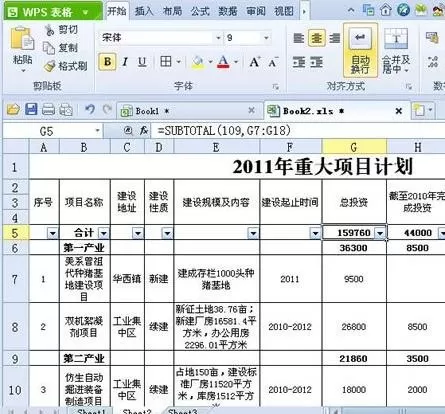The width and height of the screenshot is (445, 414).
Task: Close the Book2.xls document tab
Action: pos(398,111)
